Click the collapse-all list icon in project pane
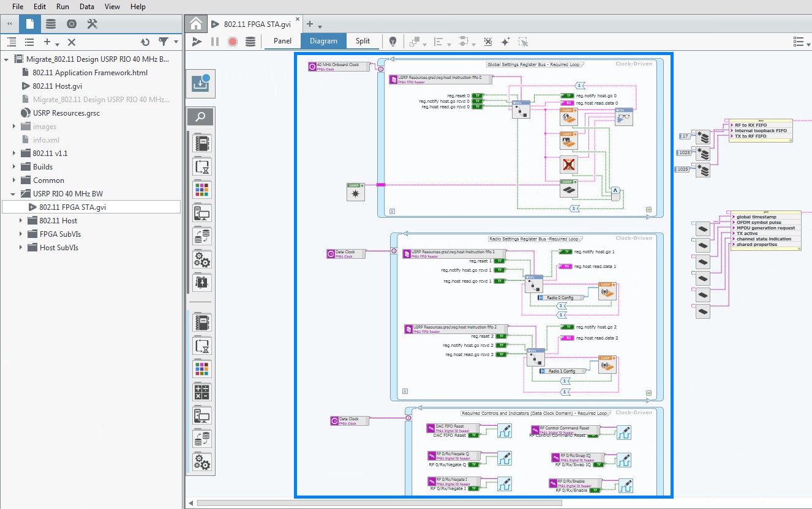The width and height of the screenshot is (812, 509). click(29, 42)
